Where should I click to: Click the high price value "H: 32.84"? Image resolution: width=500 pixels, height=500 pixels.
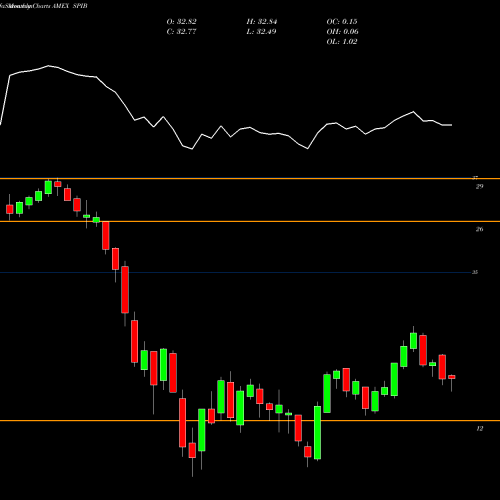[x=262, y=22]
